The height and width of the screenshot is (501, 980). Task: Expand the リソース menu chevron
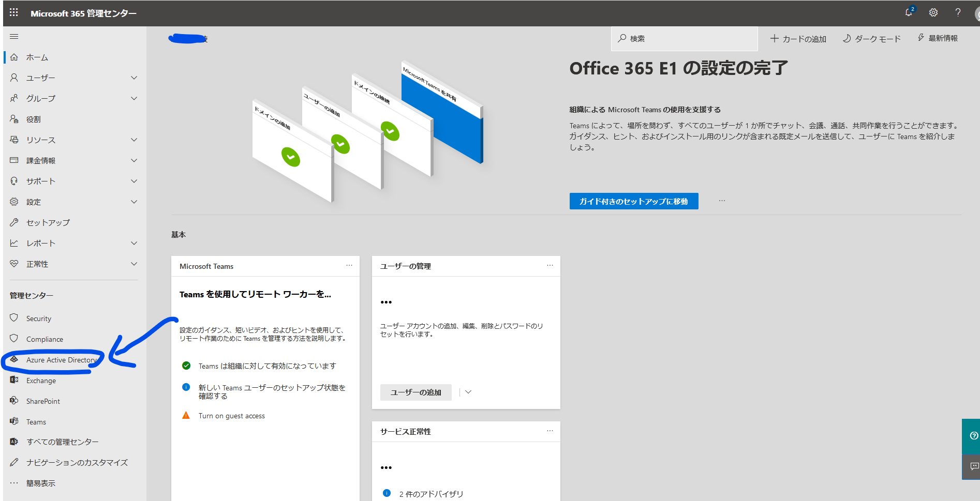point(134,140)
